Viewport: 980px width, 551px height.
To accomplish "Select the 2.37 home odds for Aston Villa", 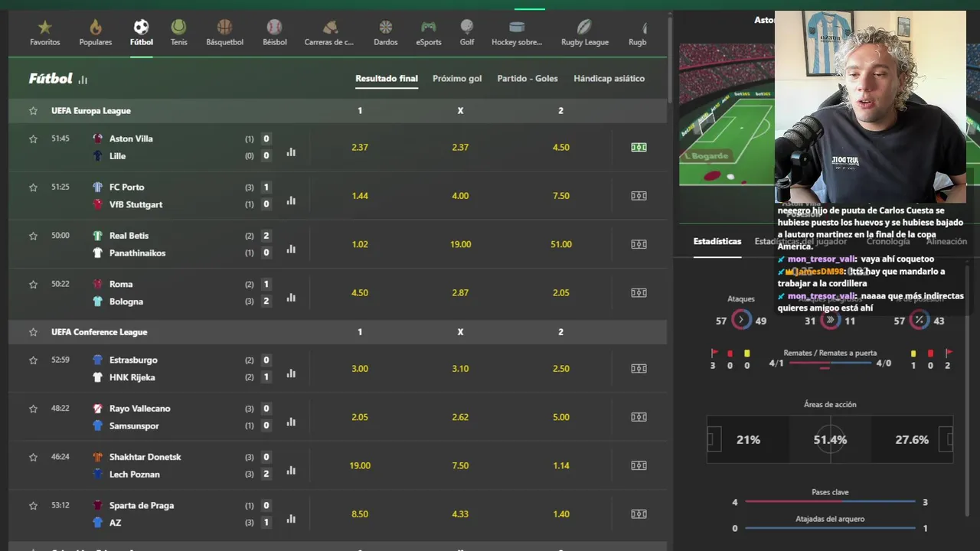I will pos(360,147).
